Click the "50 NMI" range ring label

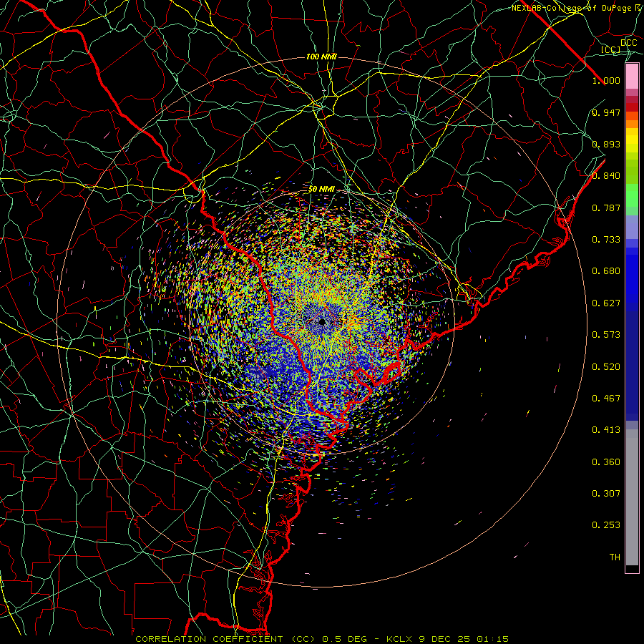click(x=321, y=190)
